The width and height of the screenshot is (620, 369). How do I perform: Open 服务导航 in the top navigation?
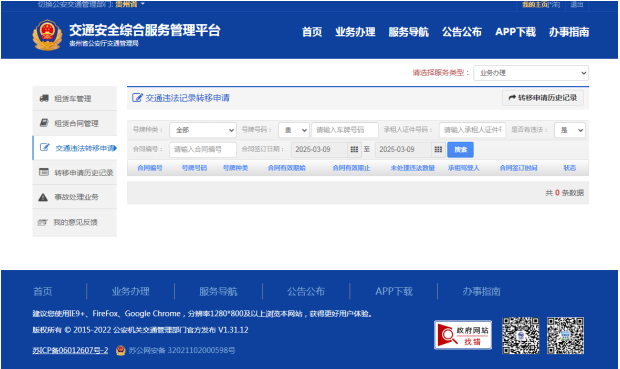(x=408, y=32)
